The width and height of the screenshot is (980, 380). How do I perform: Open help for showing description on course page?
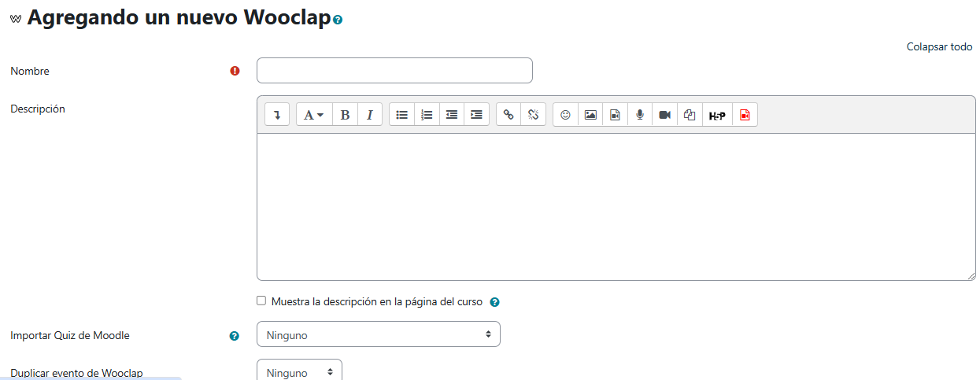coord(495,302)
